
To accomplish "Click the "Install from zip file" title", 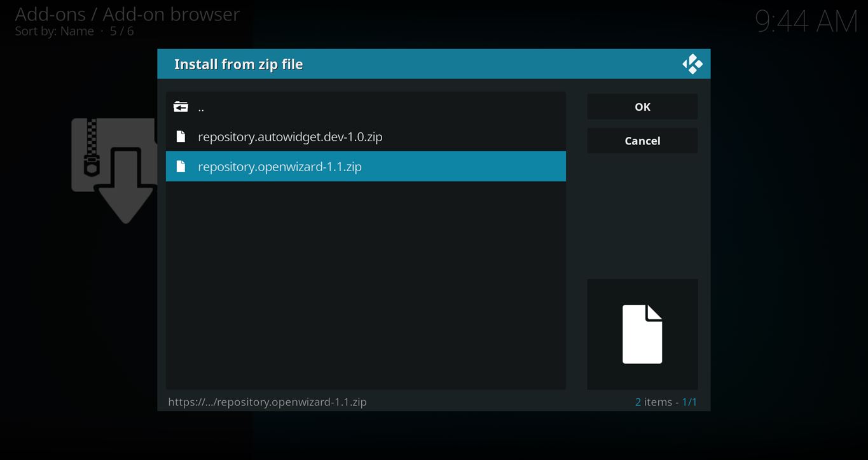I will (x=238, y=64).
